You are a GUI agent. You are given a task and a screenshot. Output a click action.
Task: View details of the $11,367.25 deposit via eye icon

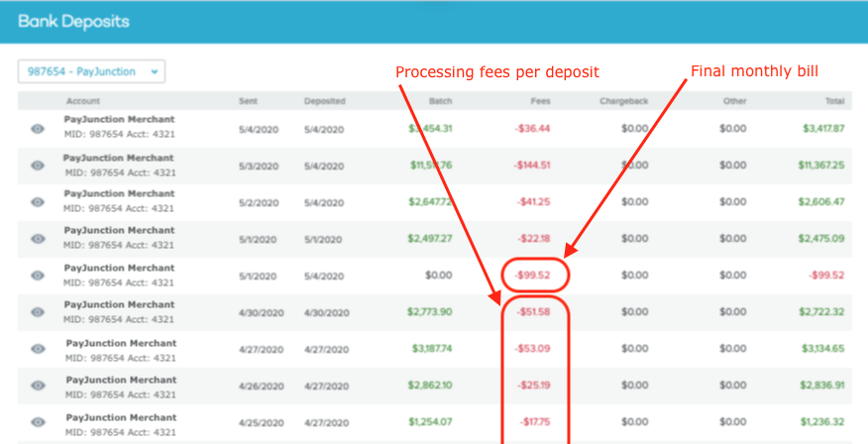point(38,165)
